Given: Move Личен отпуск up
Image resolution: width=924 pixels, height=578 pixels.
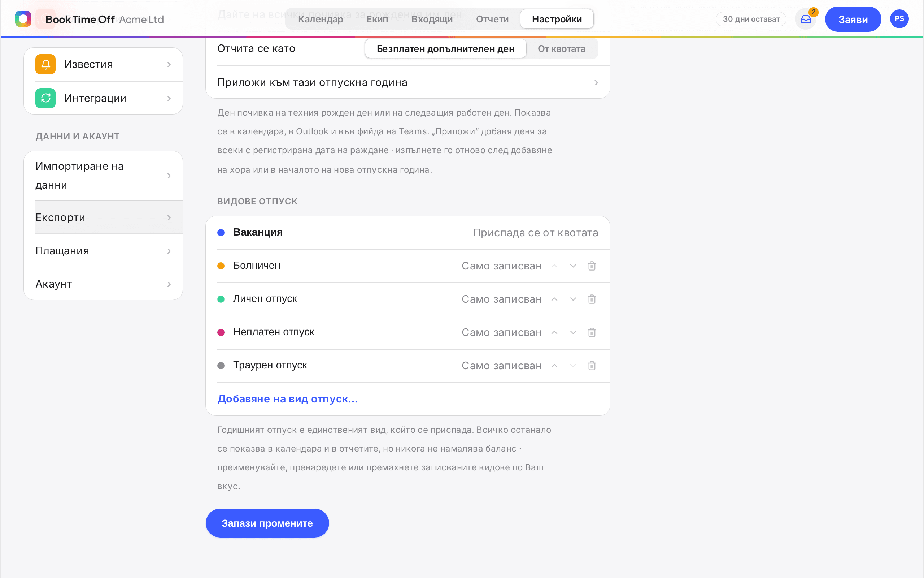Looking at the screenshot, I should (554, 299).
